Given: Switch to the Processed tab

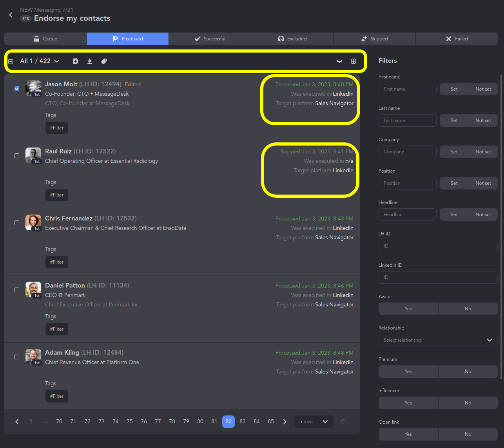Looking at the screenshot, I should point(128,39).
